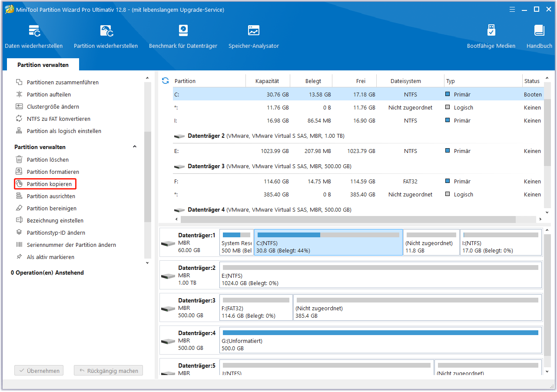557x392 pixels.
Task: Click C:(NTFS) block in disk map
Action: tap(328, 243)
